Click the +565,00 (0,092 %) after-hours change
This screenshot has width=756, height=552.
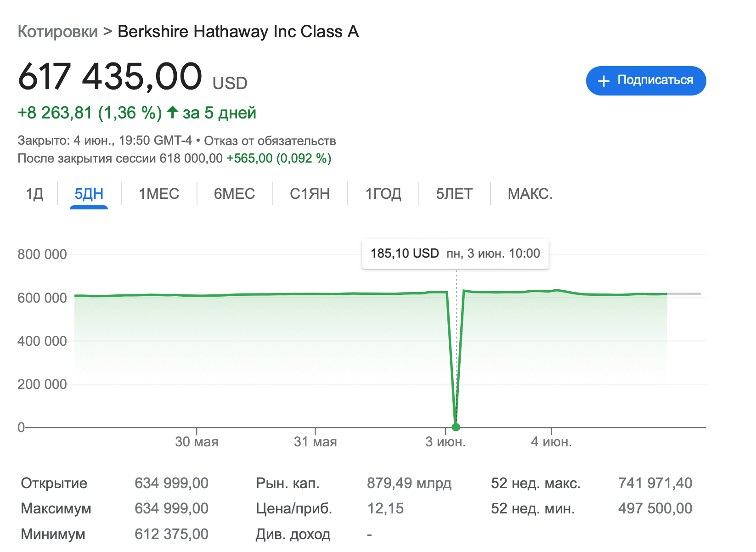click(x=279, y=158)
